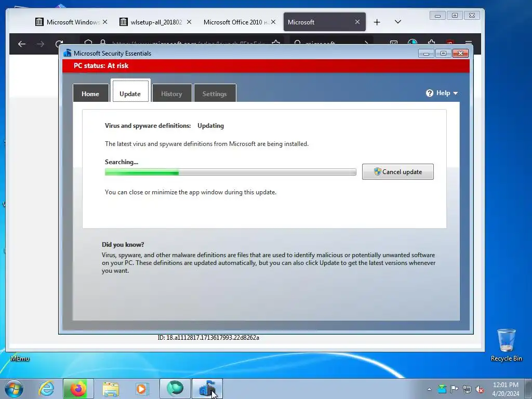Screen dimensions: 532x399
Task: Maximize the Security Essentials window
Action: [x=443, y=54]
